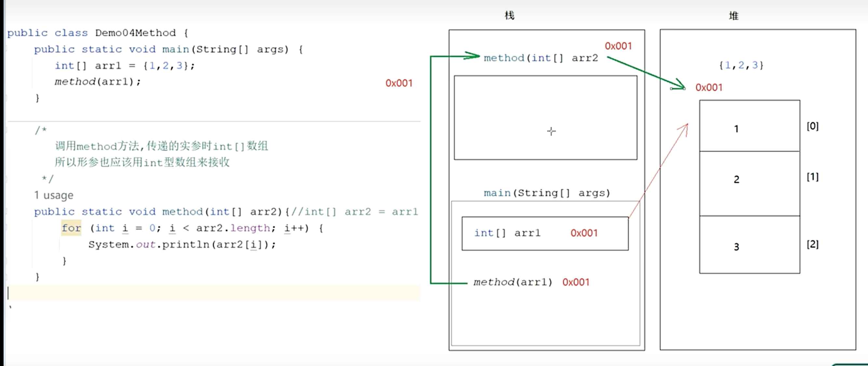The width and height of the screenshot is (868, 366).
Task: Click 'main(String[] args)' label in the stack diagram
Action: 546,193
